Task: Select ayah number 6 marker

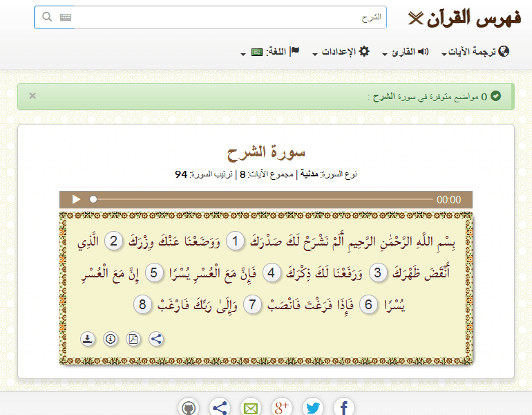Action: click(368, 304)
